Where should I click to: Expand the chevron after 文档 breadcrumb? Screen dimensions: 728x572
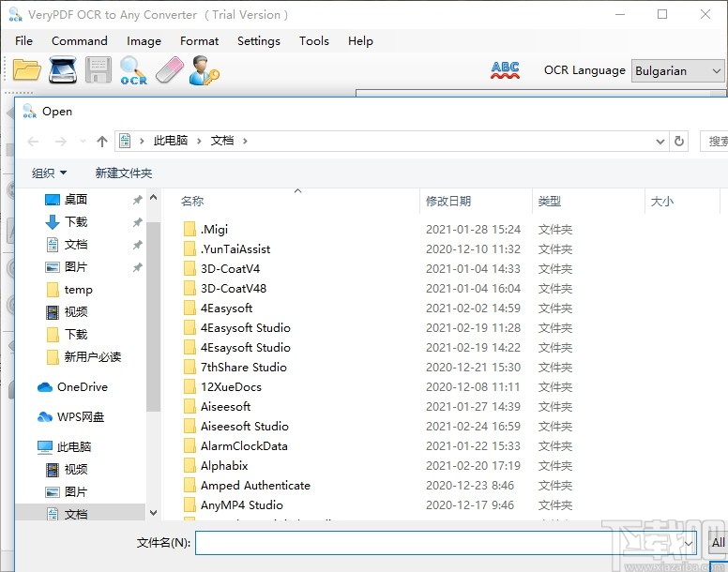245,141
